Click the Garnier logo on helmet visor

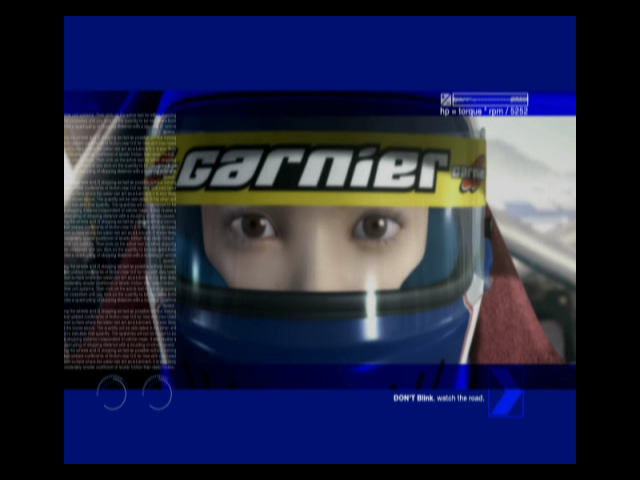coord(313,169)
